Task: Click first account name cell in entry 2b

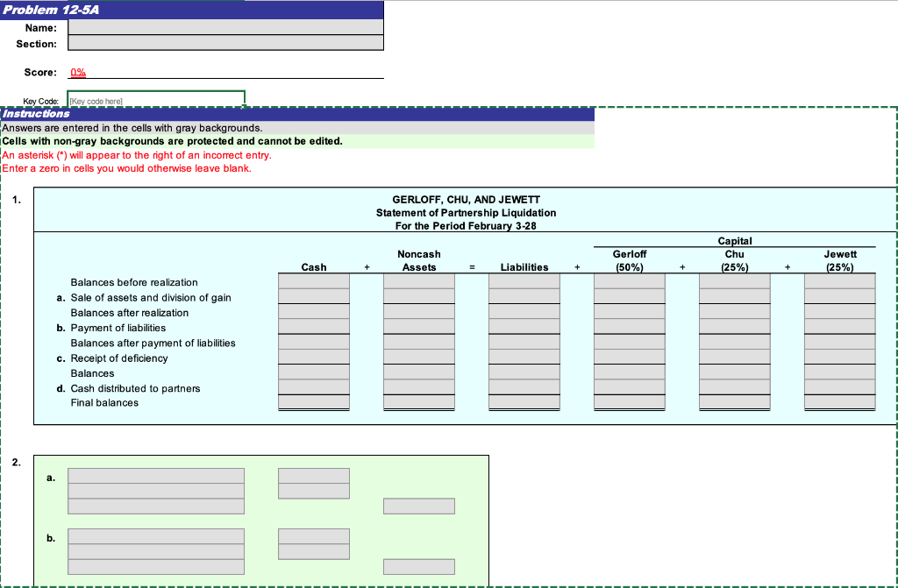Action: tap(156, 536)
